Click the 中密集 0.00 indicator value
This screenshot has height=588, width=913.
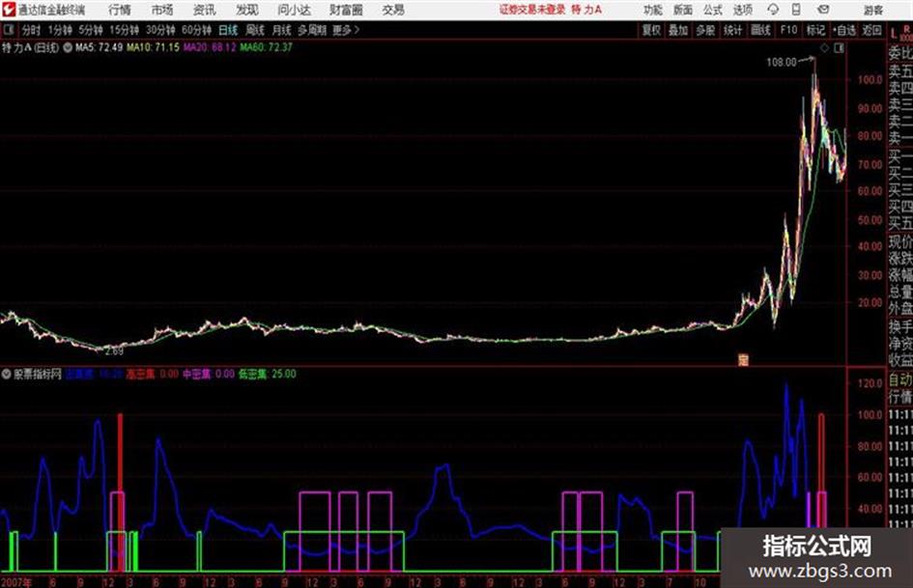tap(209, 374)
